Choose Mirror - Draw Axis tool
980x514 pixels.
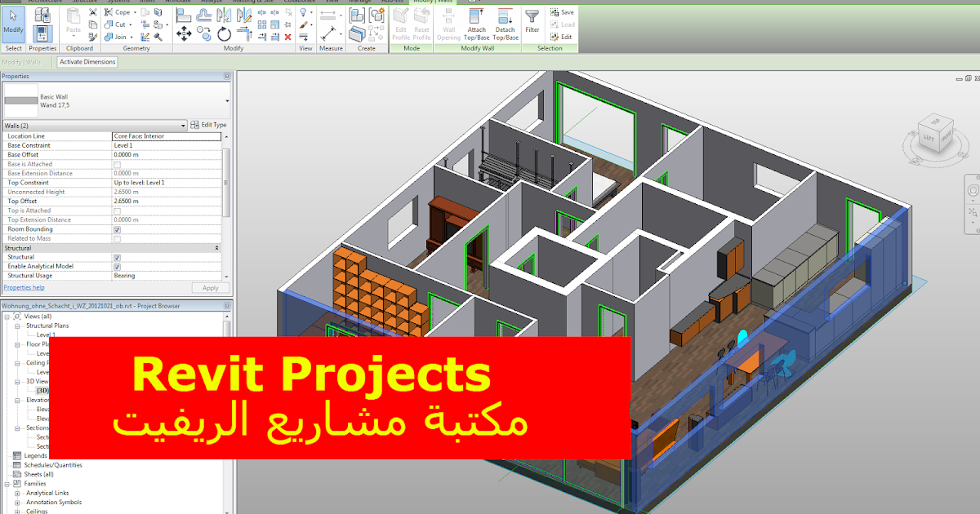(x=245, y=14)
